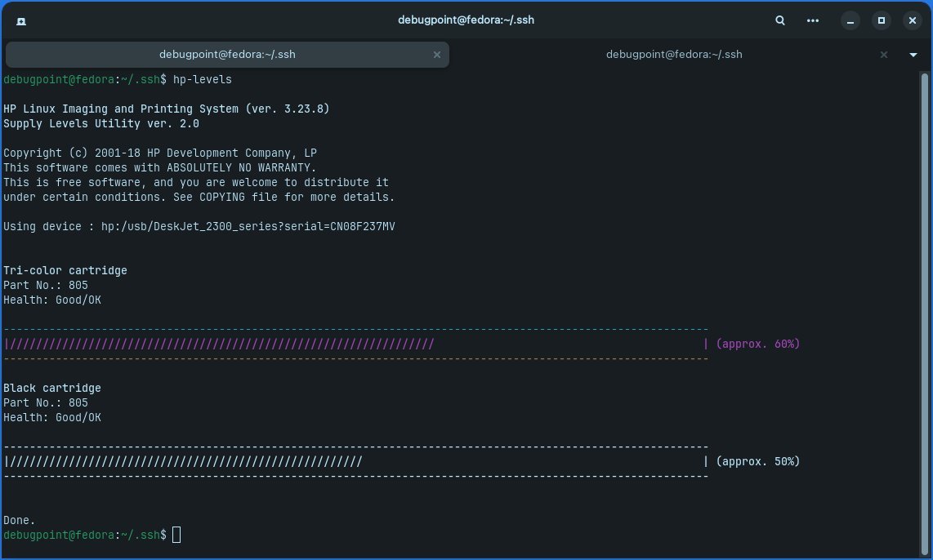The width and height of the screenshot is (933, 560).
Task: Click the "See COPYING file" line
Action: tap(199, 198)
